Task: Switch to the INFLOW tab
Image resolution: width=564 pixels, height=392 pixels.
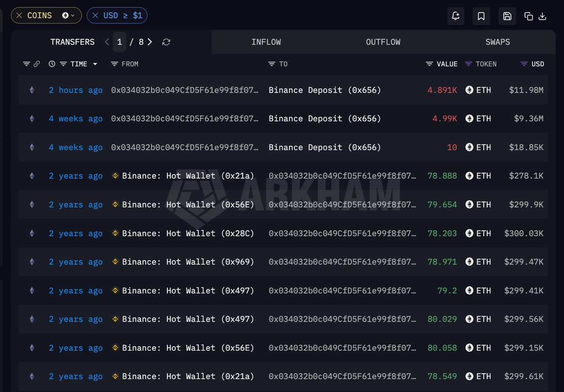Action: (266, 42)
